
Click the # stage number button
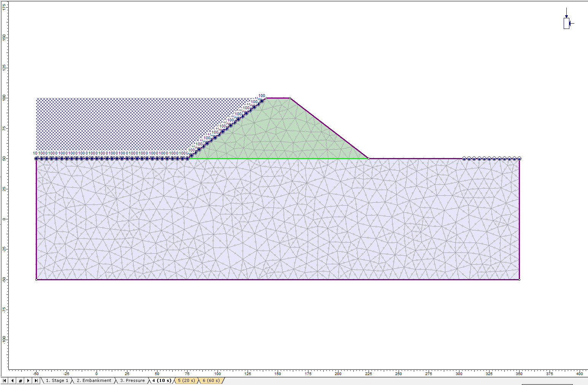(21, 380)
